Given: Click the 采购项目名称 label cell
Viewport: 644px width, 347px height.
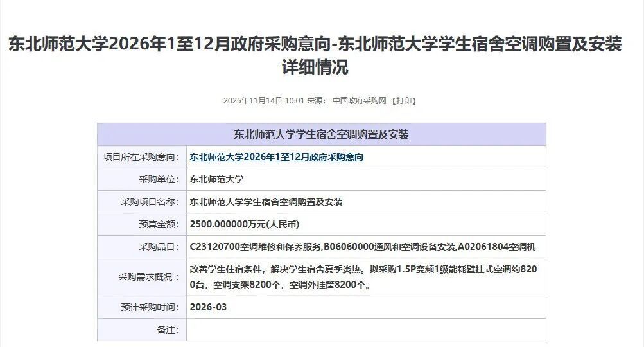Looking at the screenshot, I should [142, 202].
